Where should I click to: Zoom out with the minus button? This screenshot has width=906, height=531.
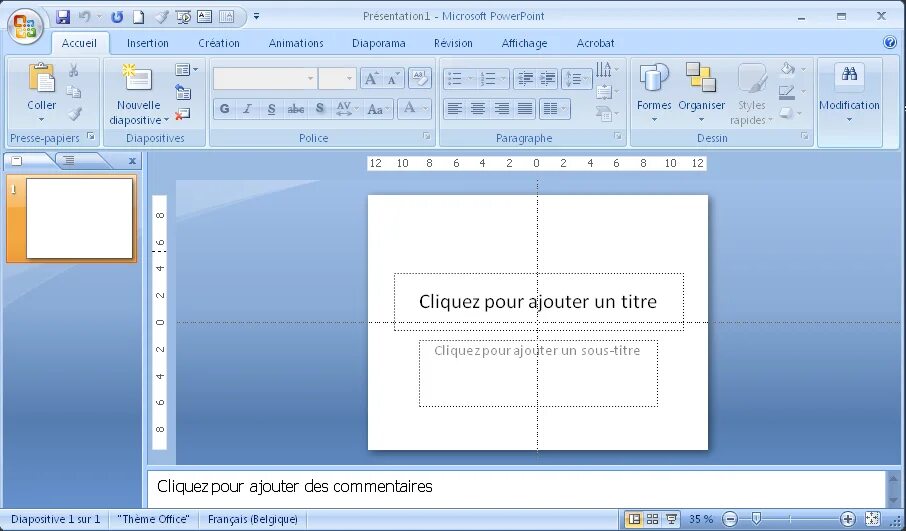tap(730, 519)
